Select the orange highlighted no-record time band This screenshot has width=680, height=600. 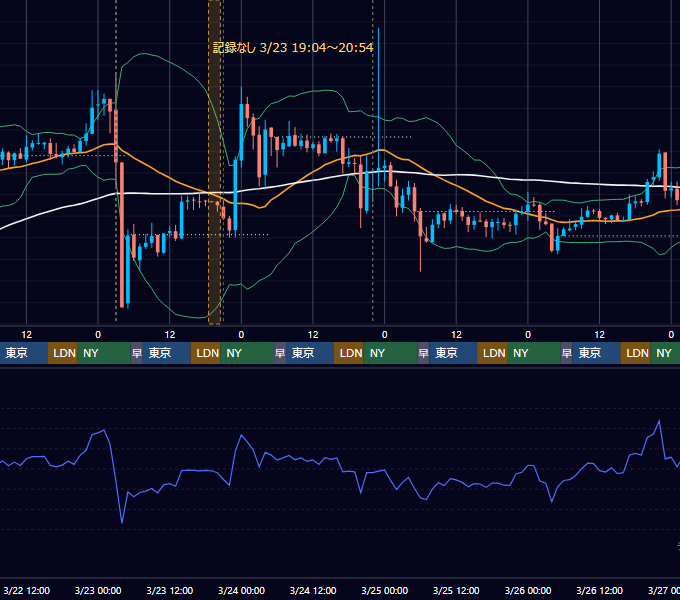215,162
